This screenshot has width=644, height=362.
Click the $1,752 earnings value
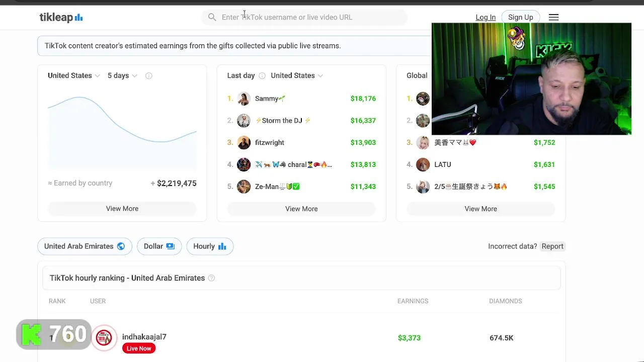pyautogui.click(x=544, y=143)
